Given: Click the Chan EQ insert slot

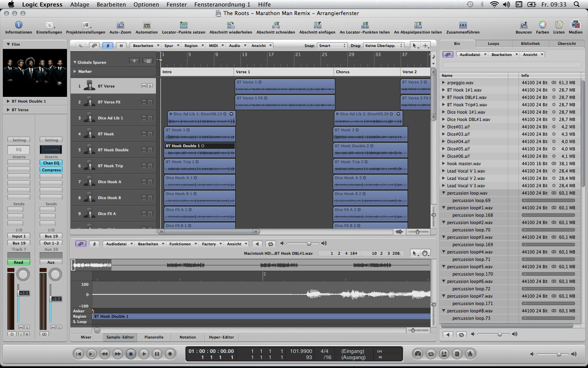Looking at the screenshot, I should click(51, 163).
